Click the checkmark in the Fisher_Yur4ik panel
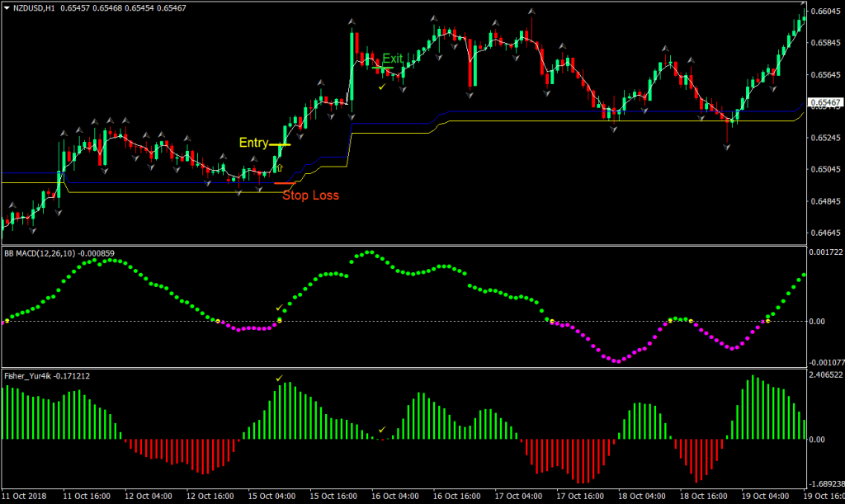Screen dimensions: 845x504 click(x=281, y=379)
